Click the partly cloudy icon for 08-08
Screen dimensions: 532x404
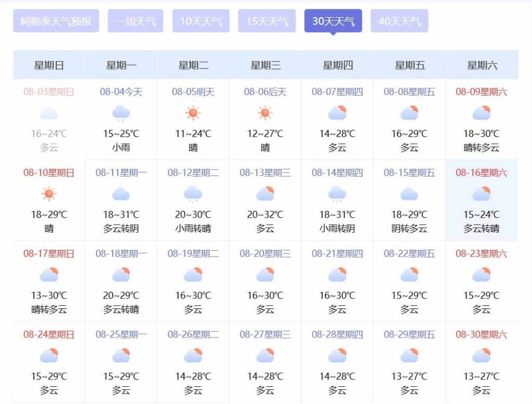click(x=409, y=113)
